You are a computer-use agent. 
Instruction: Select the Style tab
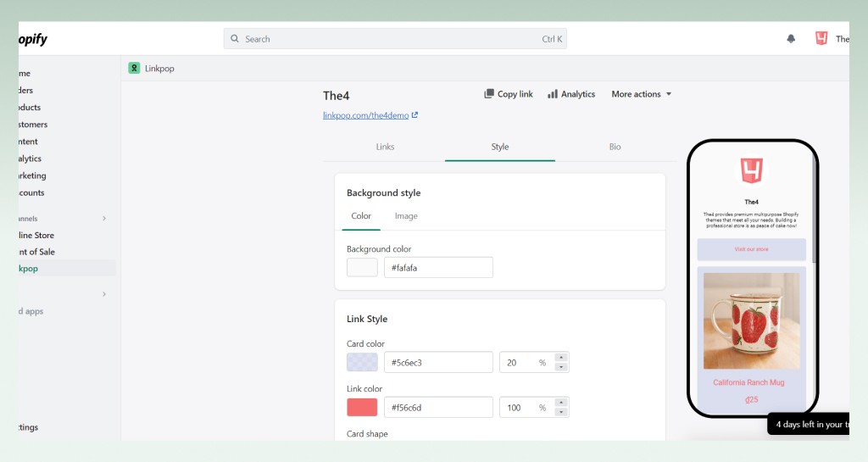[x=500, y=147]
